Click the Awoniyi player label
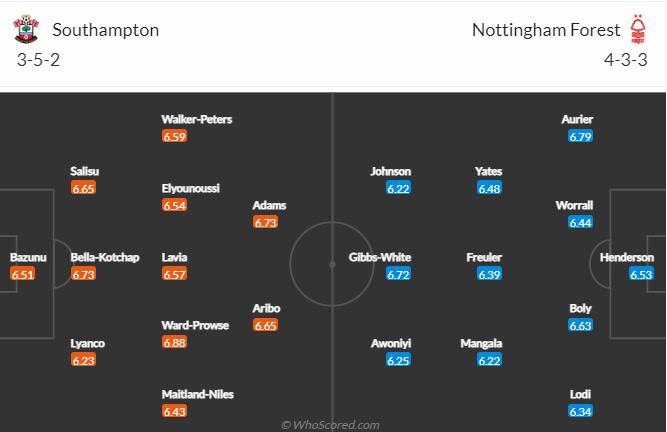 click(391, 343)
